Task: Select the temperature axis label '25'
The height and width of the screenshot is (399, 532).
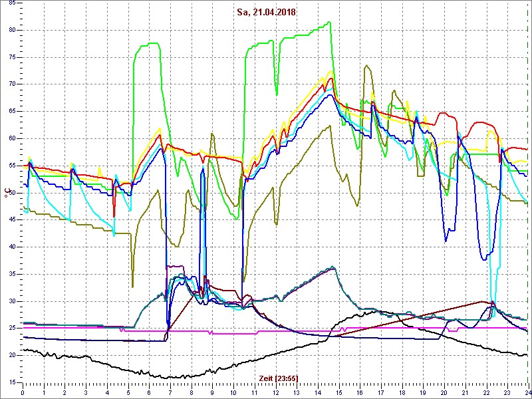Action: coord(11,329)
